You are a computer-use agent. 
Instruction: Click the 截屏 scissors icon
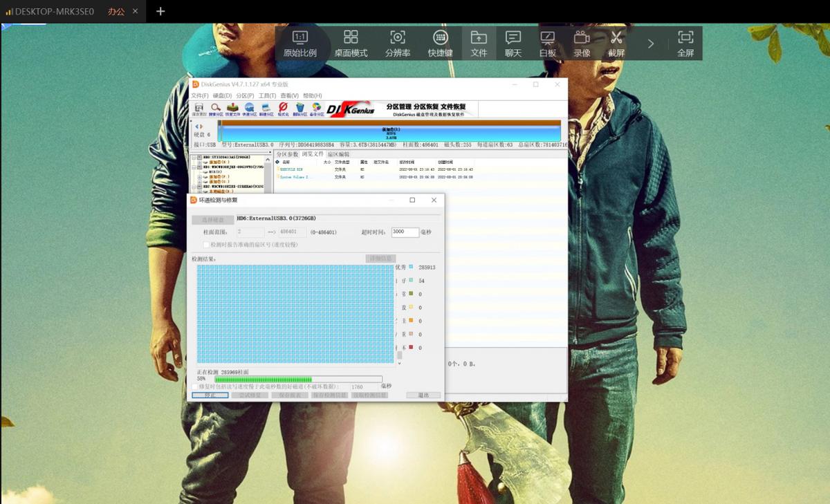[x=616, y=44]
